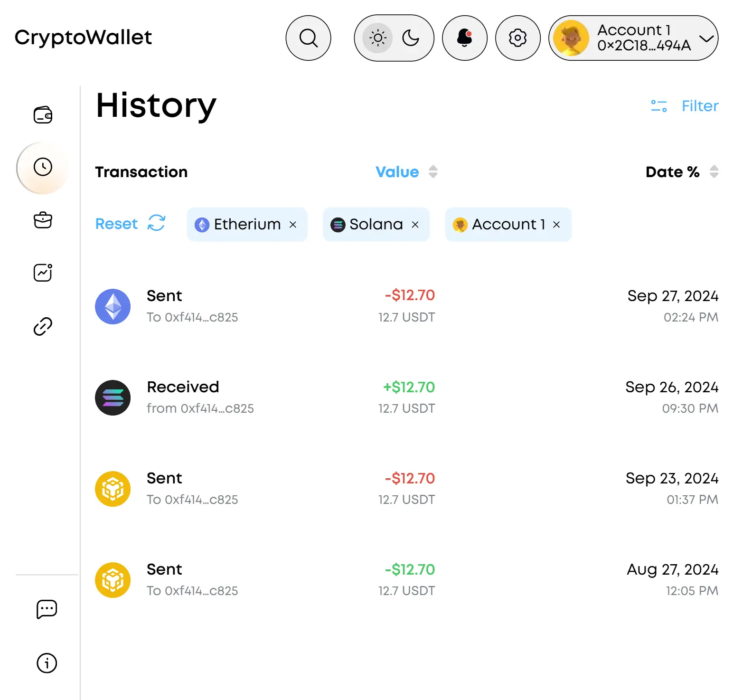
Task: Open link chain icon in sidebar
Action: (43, 326)
